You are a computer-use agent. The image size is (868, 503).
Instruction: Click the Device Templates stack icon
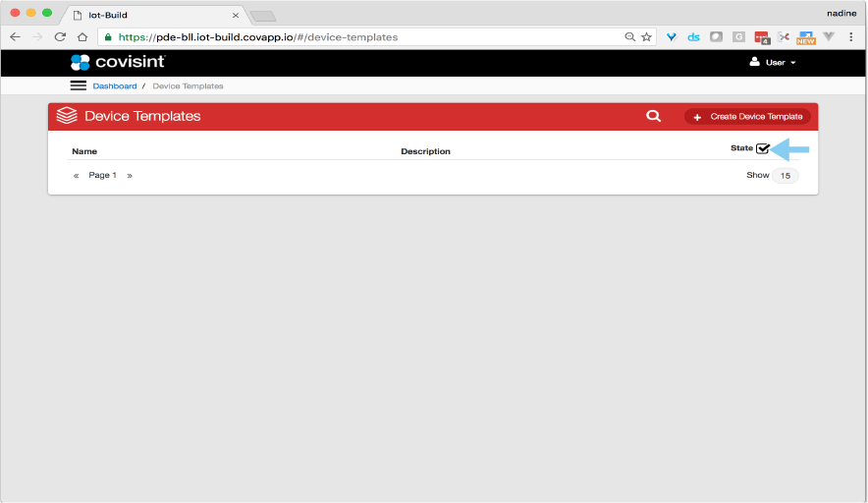coord(67,116)
